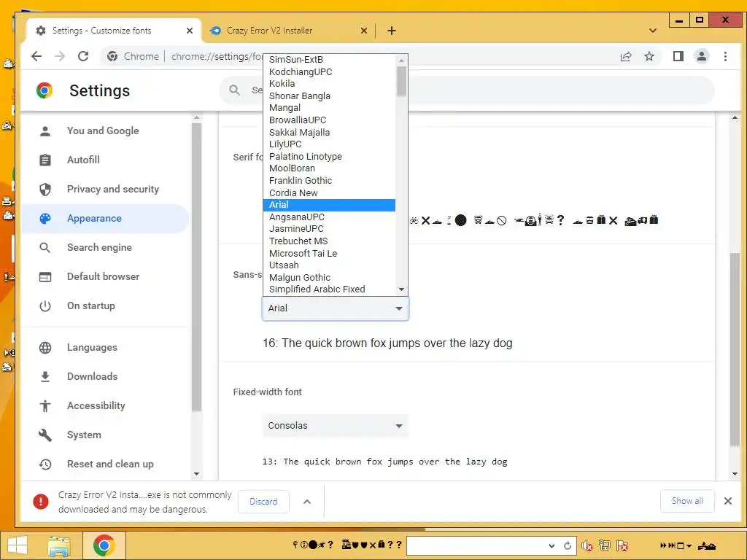Choose Trebuchet MS from the font list

pos(329,241)
